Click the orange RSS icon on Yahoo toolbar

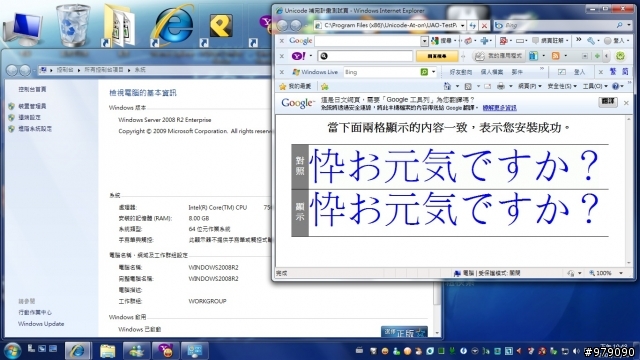click(x=555, y=56)
